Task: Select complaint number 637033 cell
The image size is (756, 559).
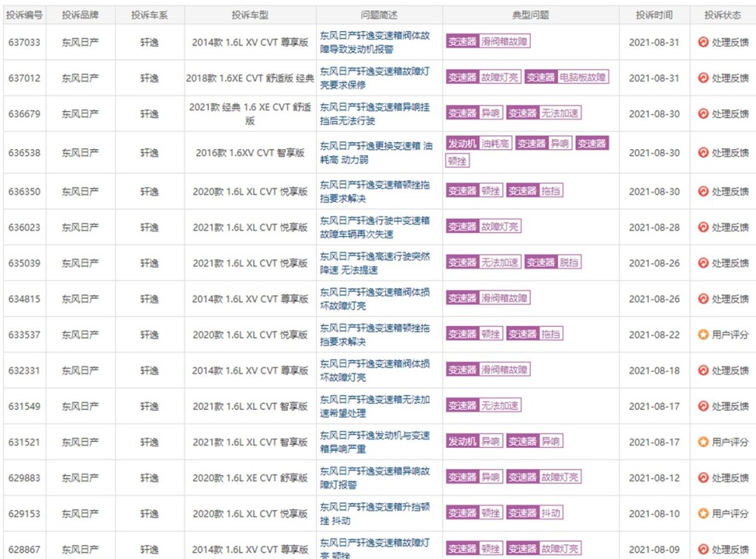Action: tap(24, 42)
